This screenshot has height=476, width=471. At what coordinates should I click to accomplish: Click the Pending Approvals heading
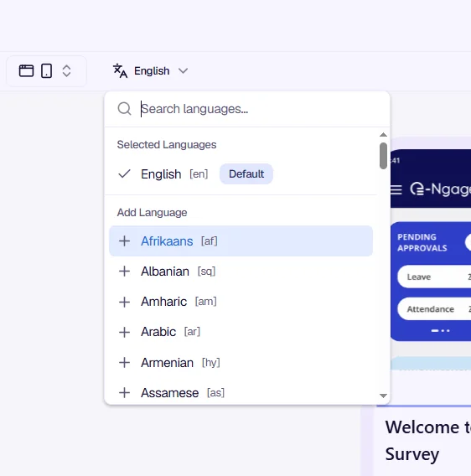coord(422,242)
